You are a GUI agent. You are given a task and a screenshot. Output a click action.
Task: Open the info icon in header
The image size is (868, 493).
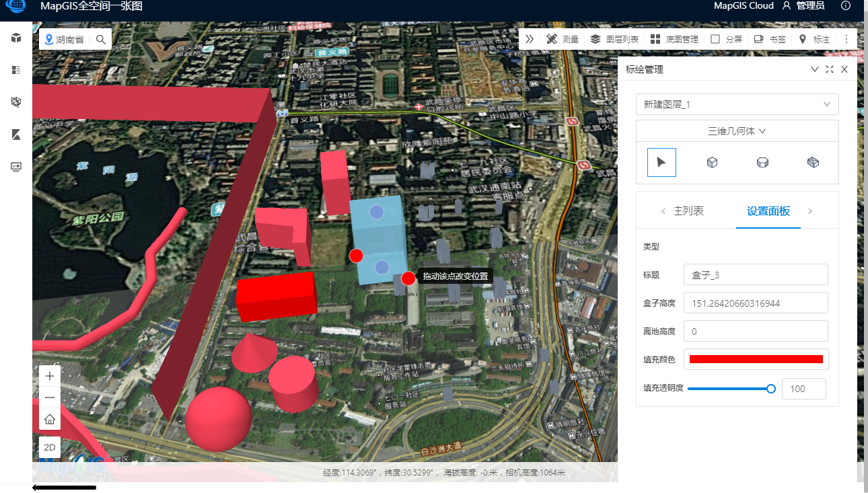(x=846, y=5)
